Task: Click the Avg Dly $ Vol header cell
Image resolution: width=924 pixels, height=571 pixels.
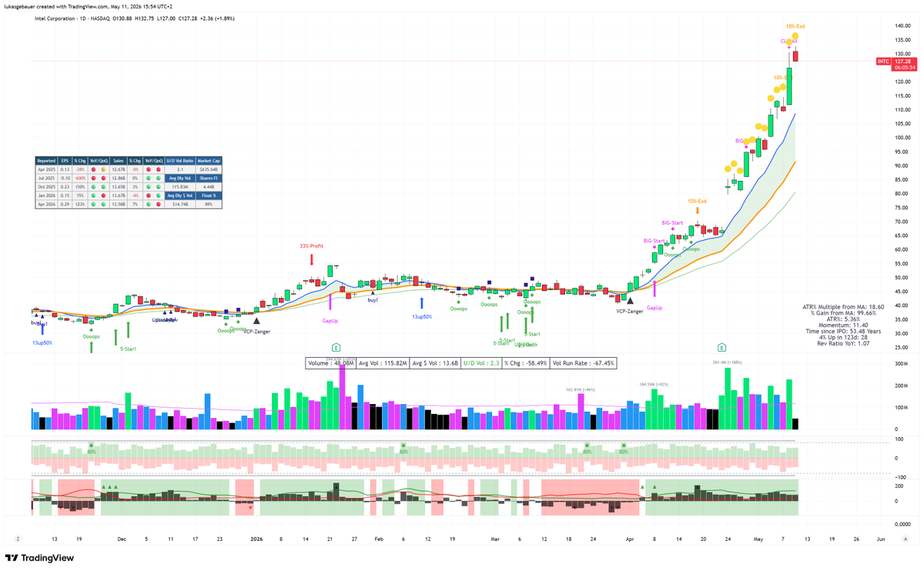Action: 181,195
